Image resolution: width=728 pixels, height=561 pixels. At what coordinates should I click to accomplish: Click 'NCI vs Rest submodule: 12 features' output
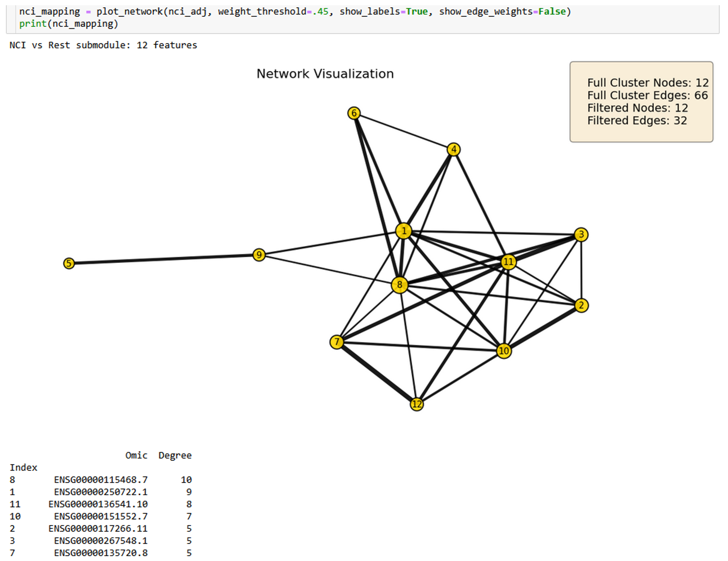click(103, 45)
